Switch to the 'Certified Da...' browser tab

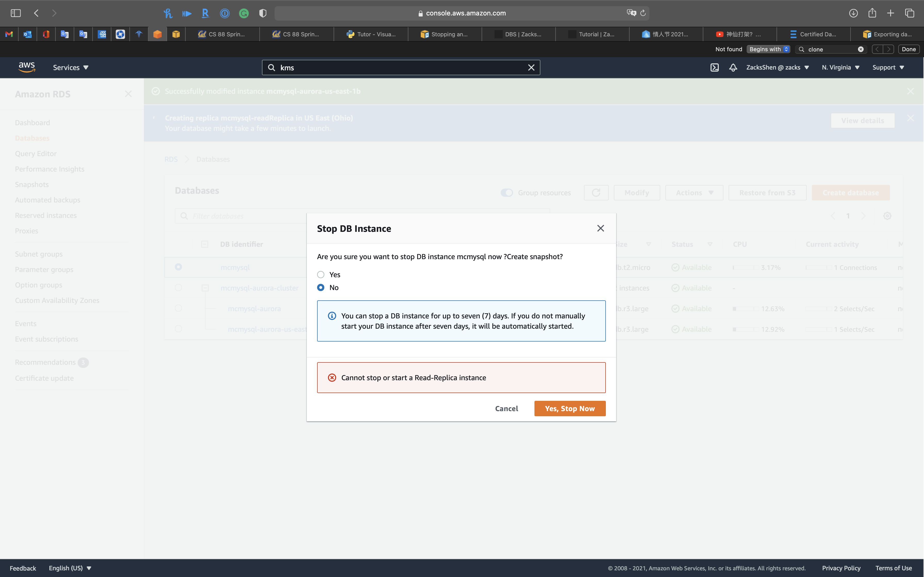coord(813,34)
